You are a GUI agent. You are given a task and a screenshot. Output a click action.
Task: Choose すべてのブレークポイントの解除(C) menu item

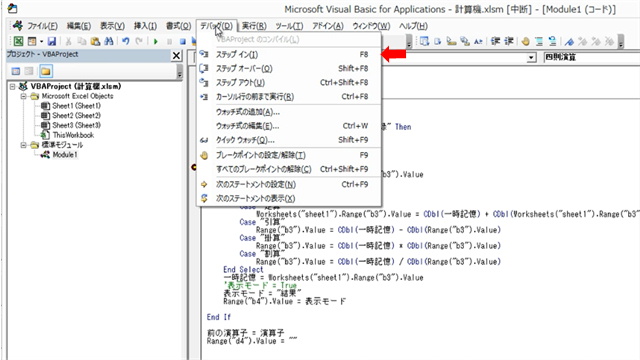pos(289,169)
